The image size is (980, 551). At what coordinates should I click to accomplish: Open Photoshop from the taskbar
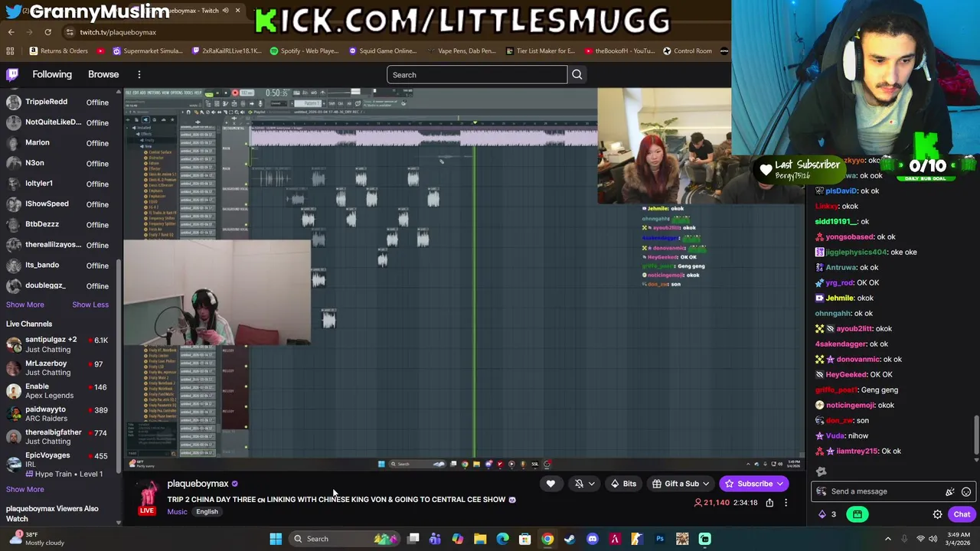(660, 539)
